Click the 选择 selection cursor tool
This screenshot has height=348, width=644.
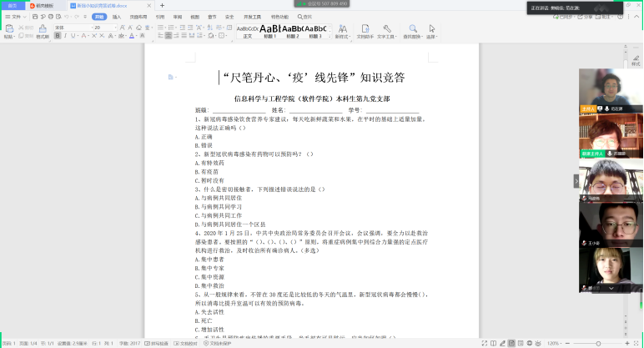(431, 30)
